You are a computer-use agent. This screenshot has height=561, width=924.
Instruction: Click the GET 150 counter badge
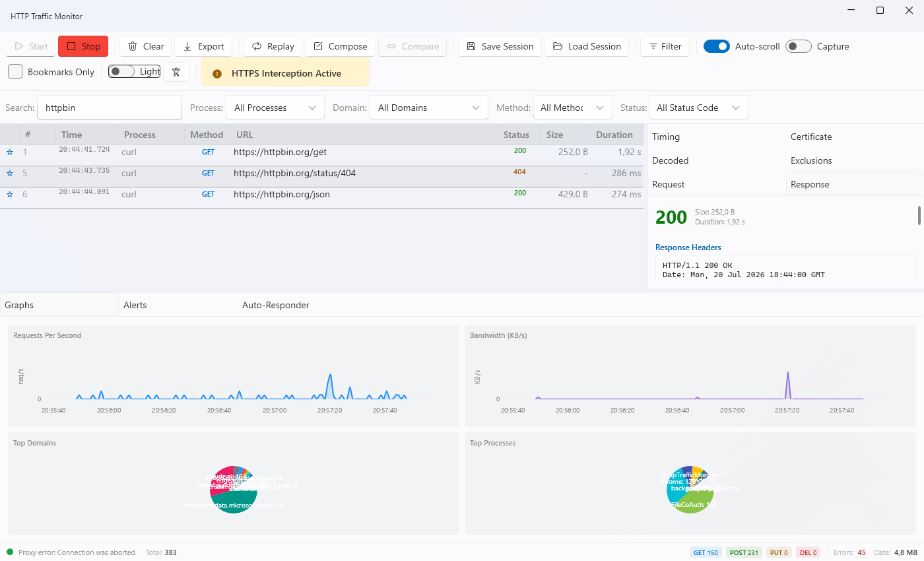[706, 552]
